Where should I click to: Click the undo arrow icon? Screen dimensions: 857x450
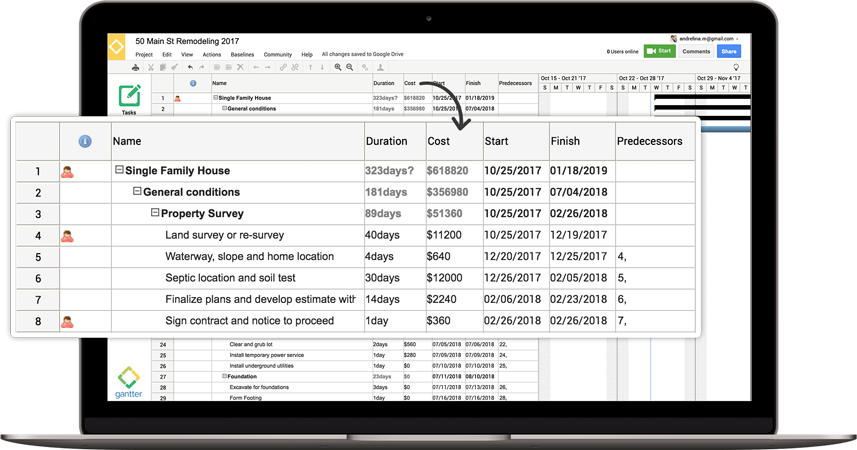[x=190, y=67]
